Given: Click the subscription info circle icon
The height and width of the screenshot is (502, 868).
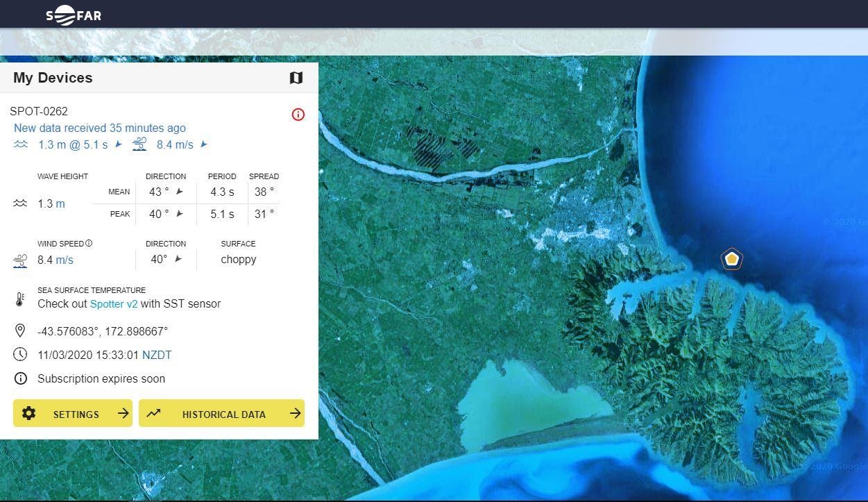Looking at the screenshot, I should click(x=20, y=378).
